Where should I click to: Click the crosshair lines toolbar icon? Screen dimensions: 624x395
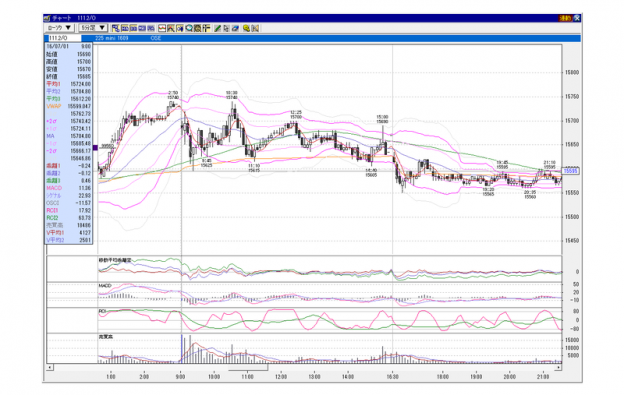click(207, 28)
